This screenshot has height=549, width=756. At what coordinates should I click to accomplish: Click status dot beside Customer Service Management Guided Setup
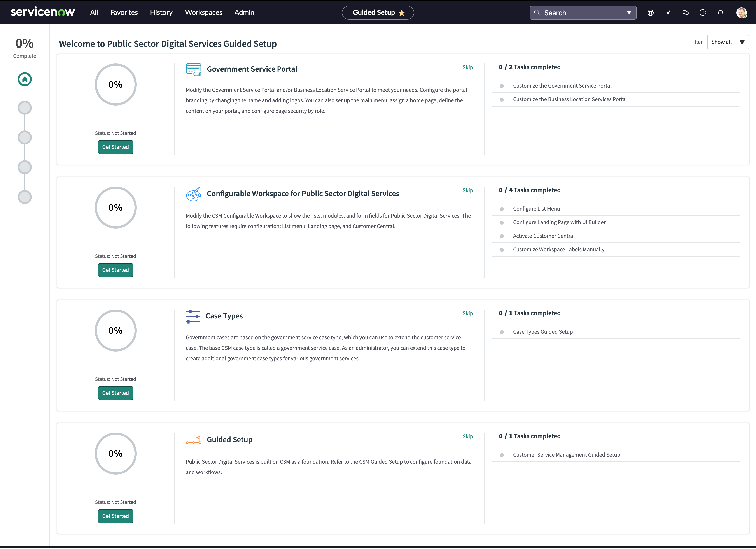pyautogui.click(x=502, y=455)
